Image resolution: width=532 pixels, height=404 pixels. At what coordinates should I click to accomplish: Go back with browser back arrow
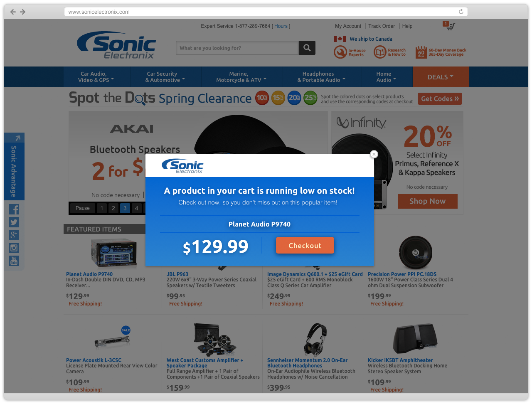(x=13, y=12)
